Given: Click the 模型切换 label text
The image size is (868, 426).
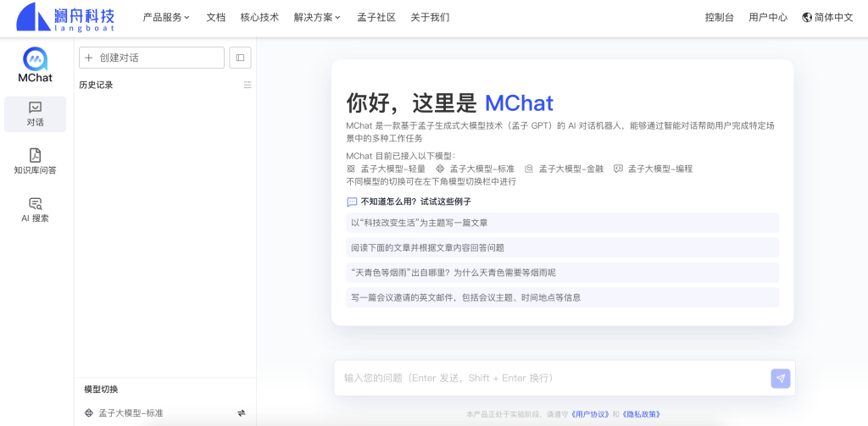Looking at the screenshot, I should point(102,390).
